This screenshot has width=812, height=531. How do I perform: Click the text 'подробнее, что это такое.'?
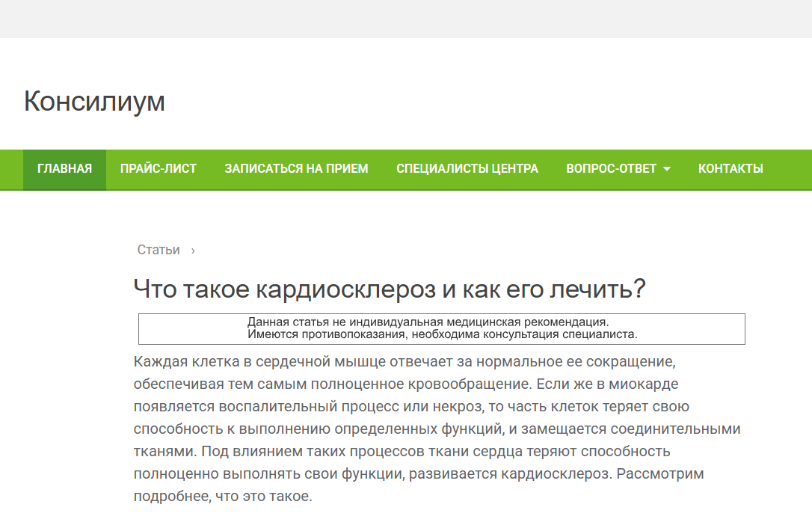[223, 497]
